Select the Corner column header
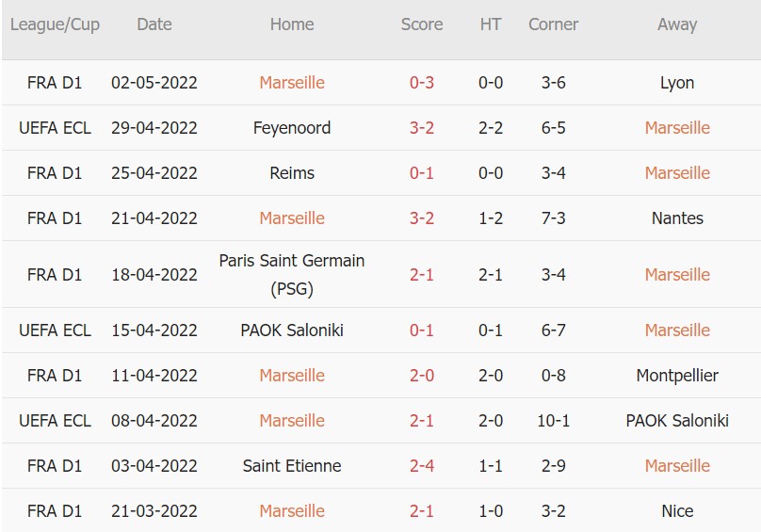Screen dimensions: 761x532 tap(554, 24)
